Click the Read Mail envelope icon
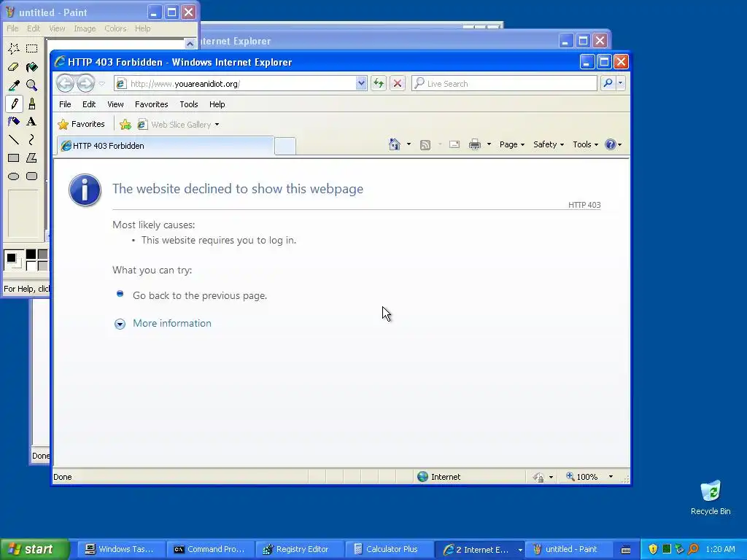The height and width of the screenshot is (560, 747). pyautogui.click(x=454, y=144)
